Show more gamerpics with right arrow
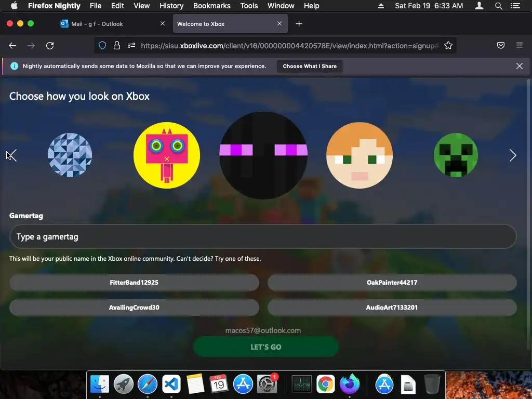This screenshot has height=399, width=532. pos(513,155)
